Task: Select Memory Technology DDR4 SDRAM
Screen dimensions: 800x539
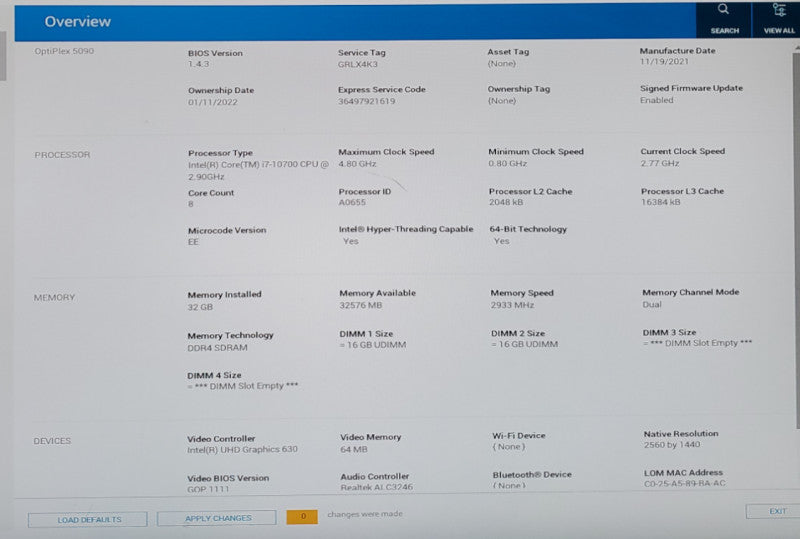Action: pos(217,348)
